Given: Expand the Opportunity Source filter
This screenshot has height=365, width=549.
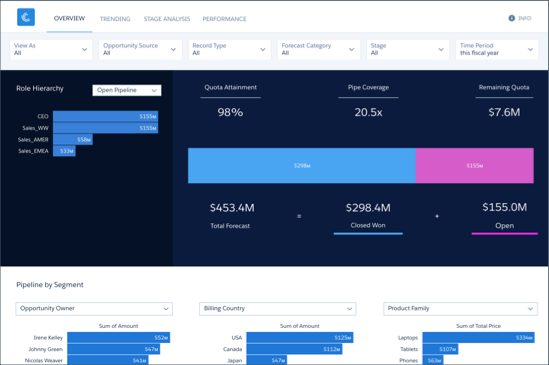Looking at the screenshot, I should pos(140,49).
